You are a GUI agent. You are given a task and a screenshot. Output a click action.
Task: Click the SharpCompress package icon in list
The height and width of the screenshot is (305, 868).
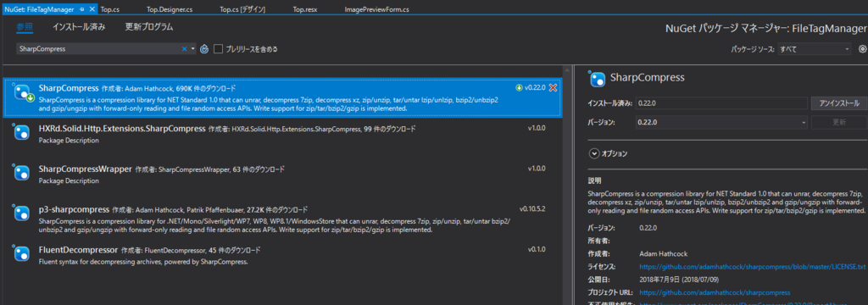[22, 92]
